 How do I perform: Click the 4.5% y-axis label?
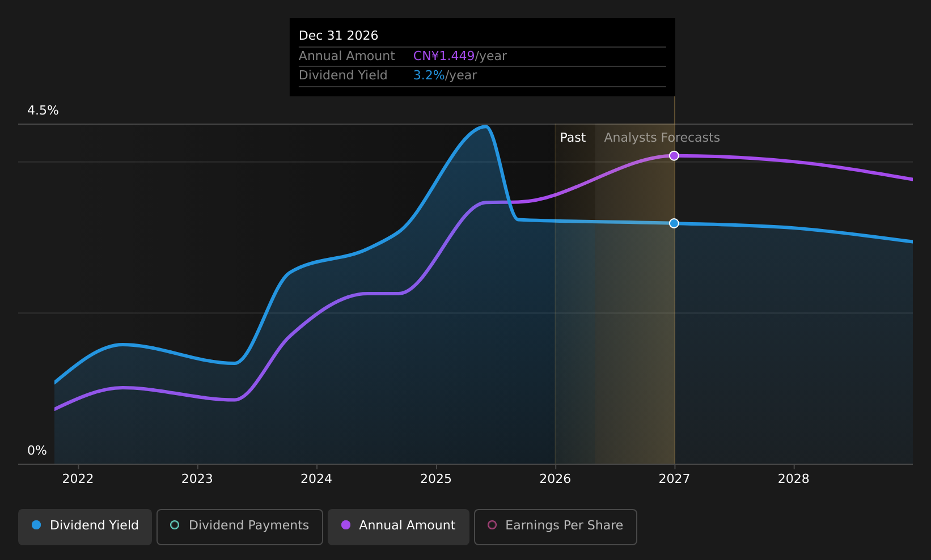click(43, 111)
